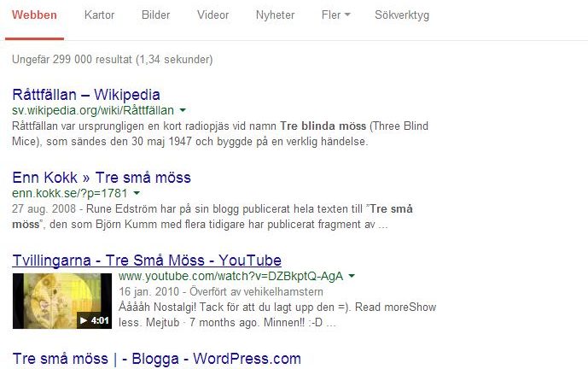
Task: Open Sökverktyg search tools
Action: coord(402,15)
